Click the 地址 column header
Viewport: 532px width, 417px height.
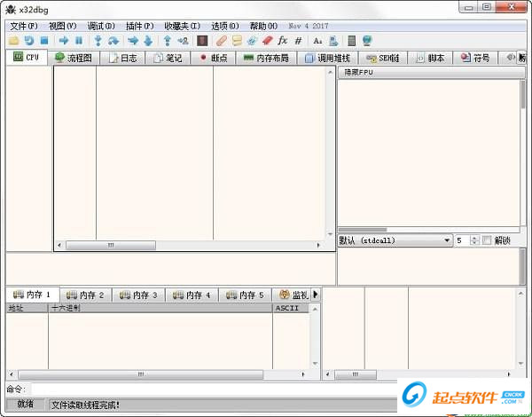click(x=27, y=308)
